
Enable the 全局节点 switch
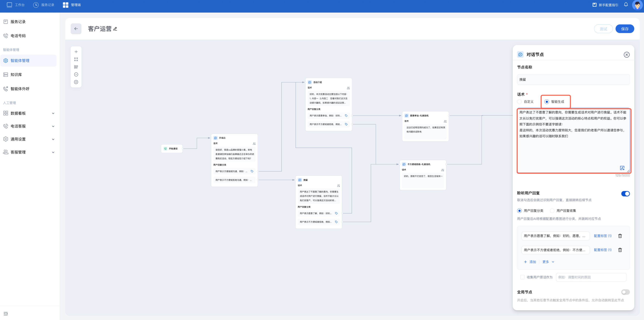625,292
